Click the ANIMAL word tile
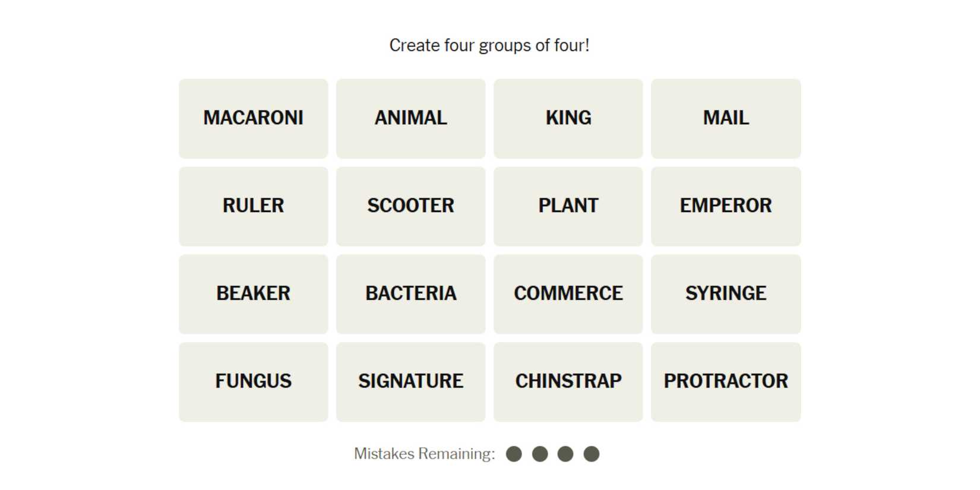 click(410, 118)
